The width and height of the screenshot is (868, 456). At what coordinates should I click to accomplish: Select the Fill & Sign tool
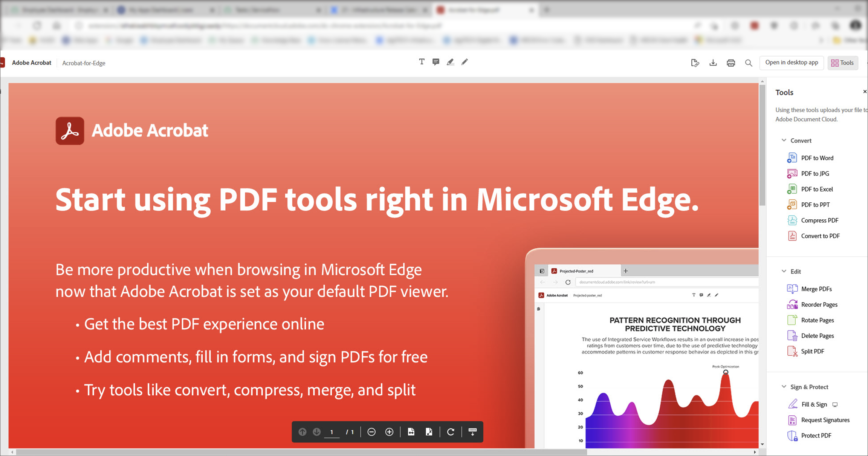(x=814, y=404)
